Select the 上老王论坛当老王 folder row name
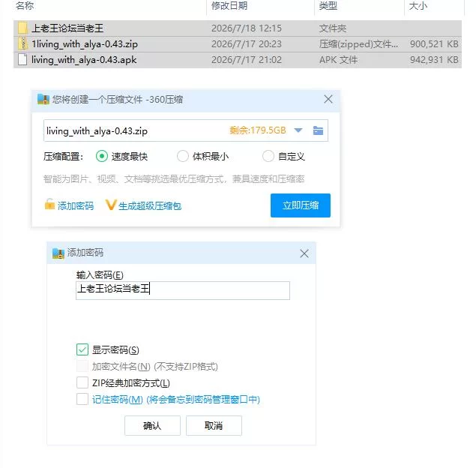Image resolution: width=476 pixels, height=468 pixels. (x=67, y=28)
